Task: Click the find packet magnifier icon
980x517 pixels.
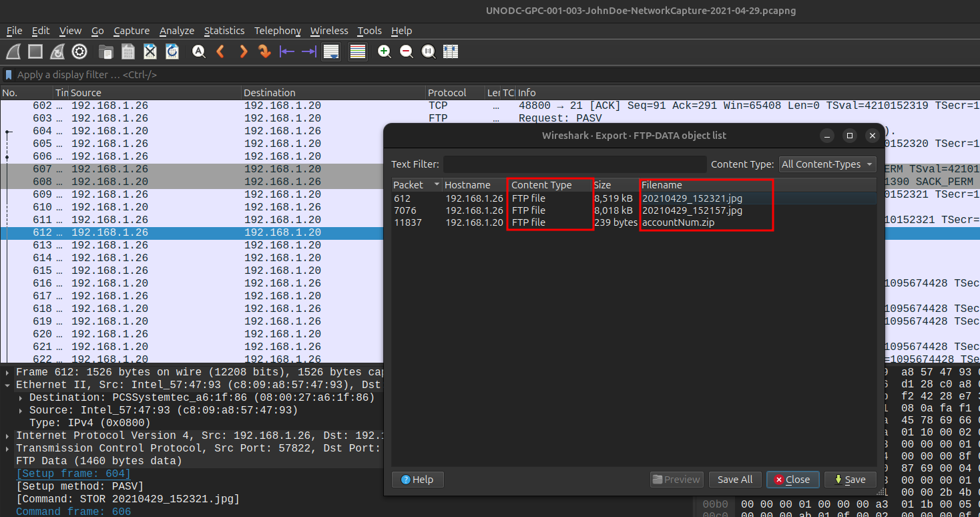Action: tap(198, 51)
